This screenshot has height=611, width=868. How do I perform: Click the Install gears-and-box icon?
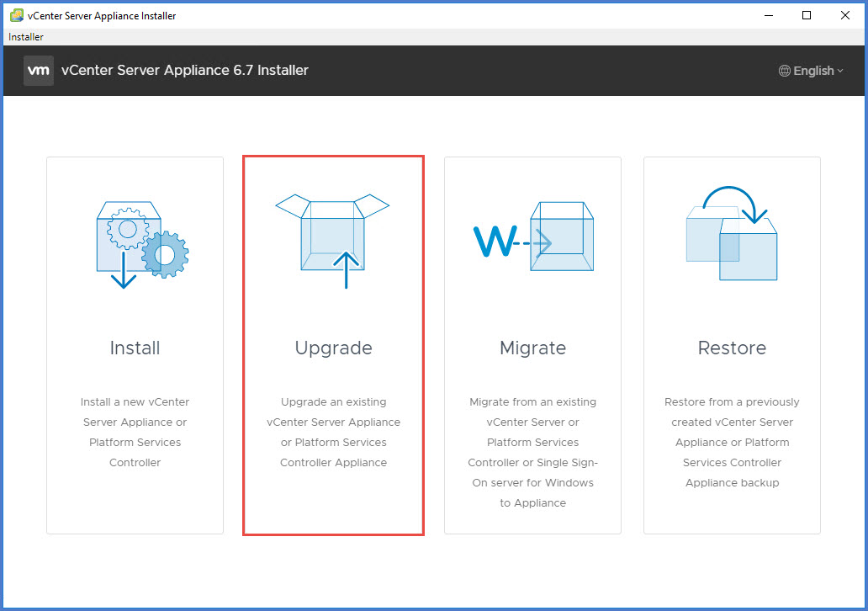(141, 244)
